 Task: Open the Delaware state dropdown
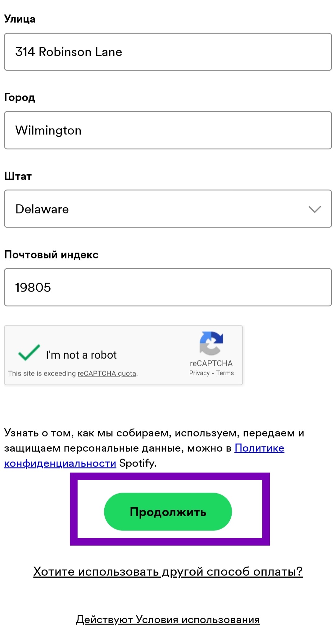[x=168, y=209]
